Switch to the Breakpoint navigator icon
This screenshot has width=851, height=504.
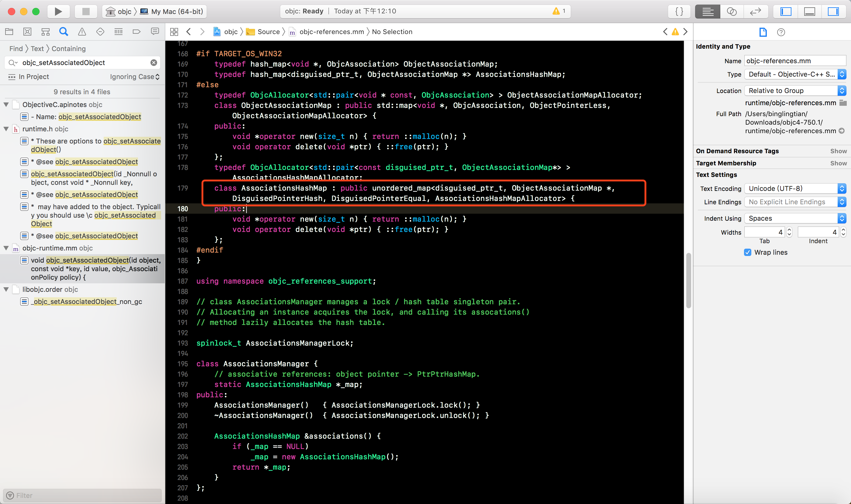pyautogui.click(x=136, y=32)
